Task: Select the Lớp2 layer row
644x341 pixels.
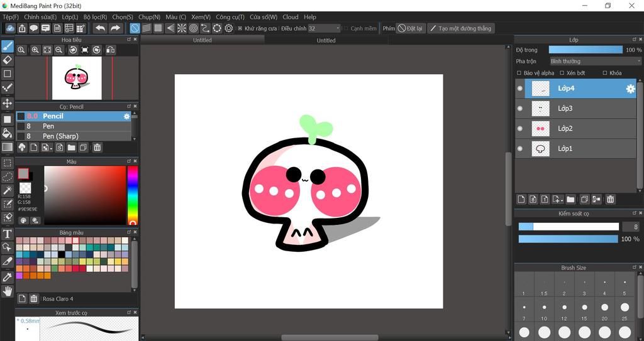Action: [576, 129]
